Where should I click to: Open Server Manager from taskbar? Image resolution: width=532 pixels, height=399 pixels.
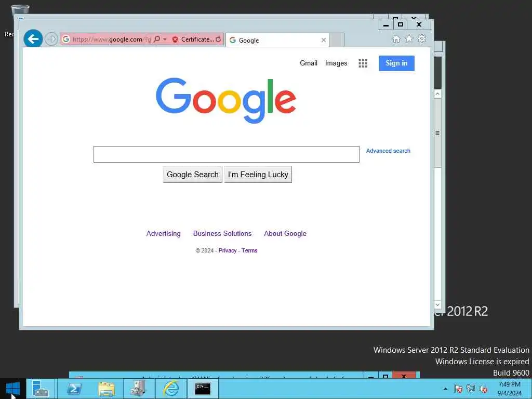tap(41, 389)
